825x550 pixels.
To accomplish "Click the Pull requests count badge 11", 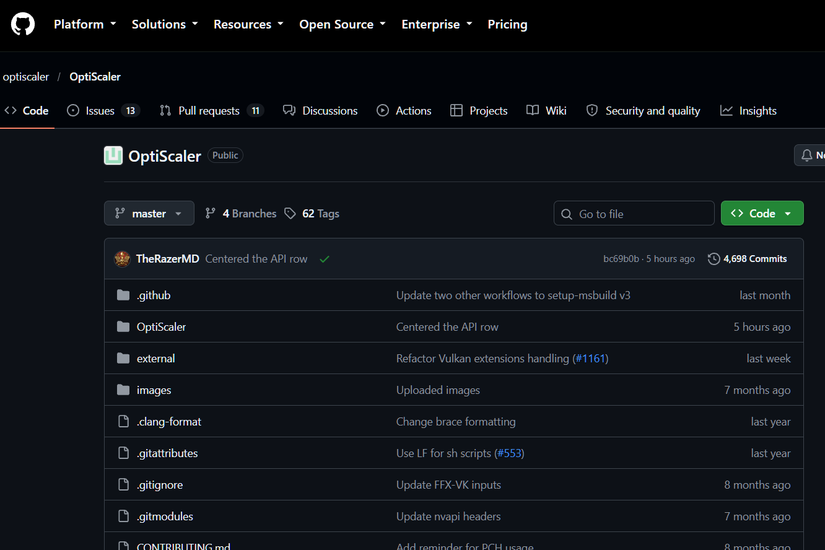I will click(255, 111).
